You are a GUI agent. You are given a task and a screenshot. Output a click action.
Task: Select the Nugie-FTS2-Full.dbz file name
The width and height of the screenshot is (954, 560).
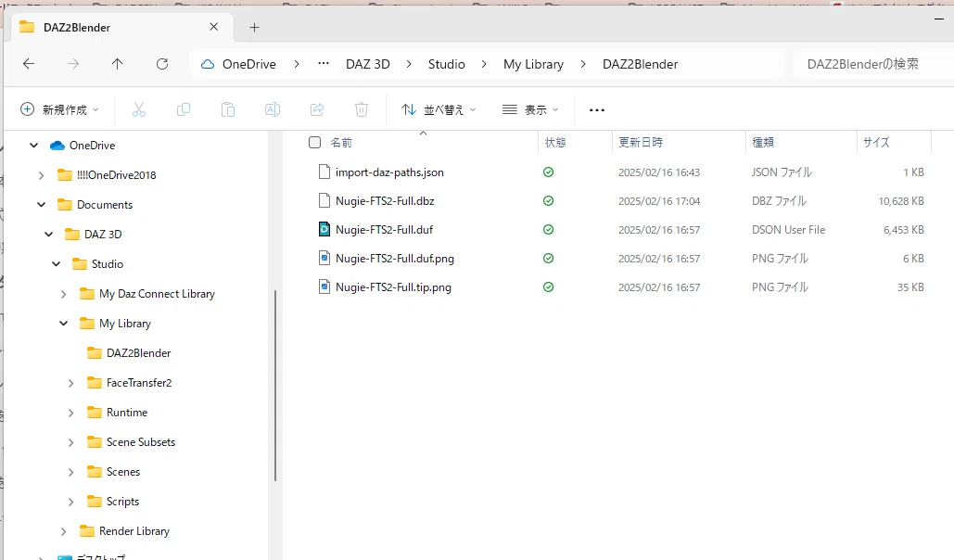(x=385, y=201)
